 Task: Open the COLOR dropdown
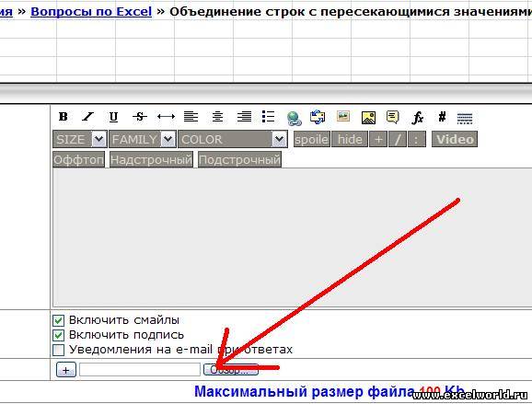click(x=233, y=139)
